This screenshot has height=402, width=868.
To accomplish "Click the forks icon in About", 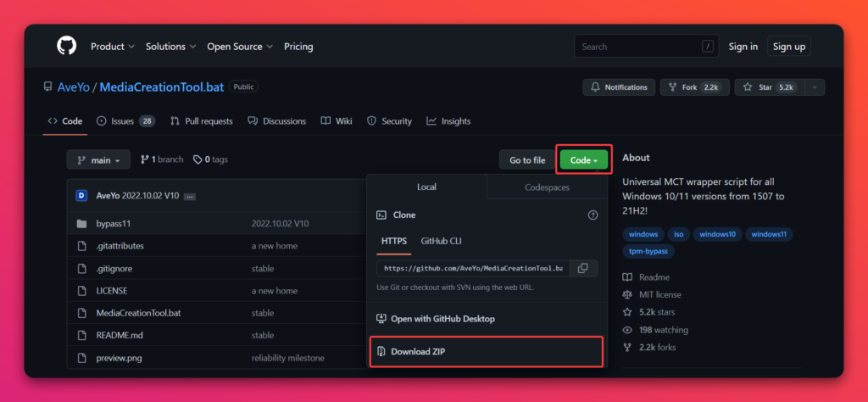I will [627, 347].
